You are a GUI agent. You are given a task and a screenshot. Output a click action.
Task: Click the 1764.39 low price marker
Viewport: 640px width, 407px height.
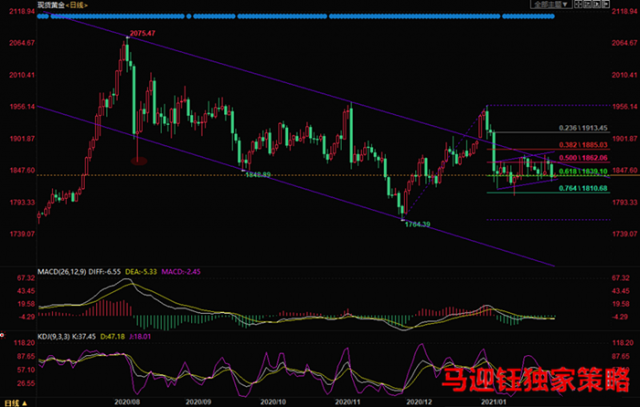coord(417,224)
